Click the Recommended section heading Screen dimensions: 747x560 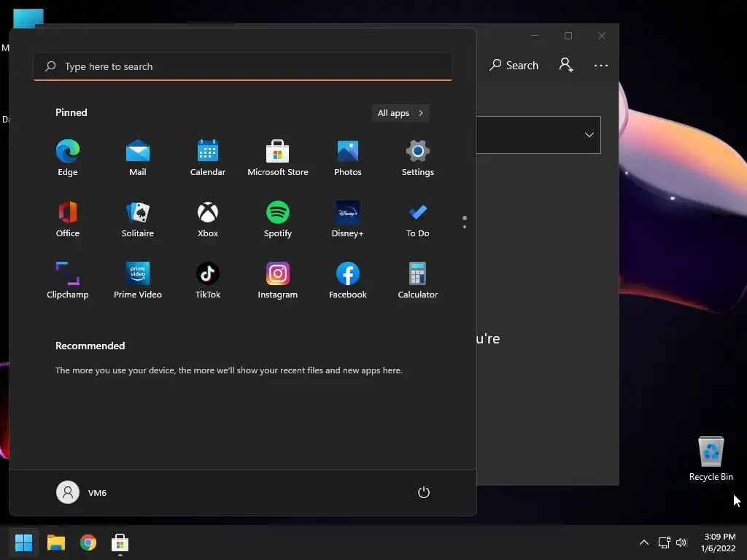tap(90, 346)
